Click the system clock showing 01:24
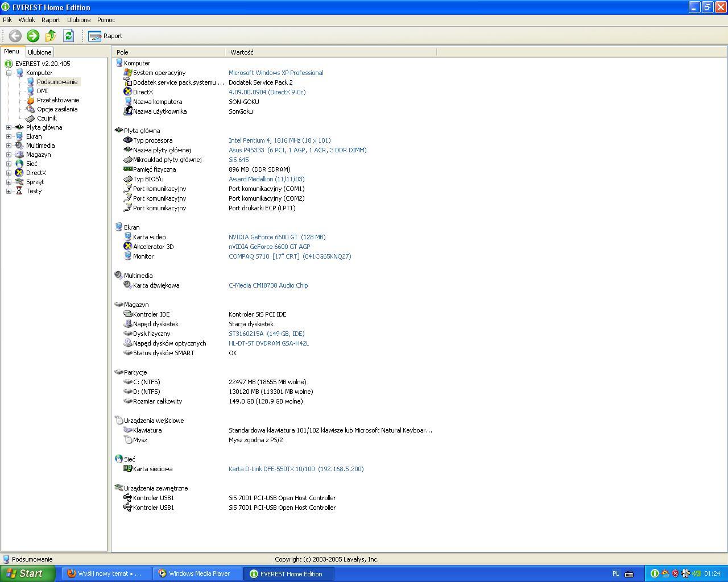This screenshot has height=582, width=728. (x=712, y=574)
